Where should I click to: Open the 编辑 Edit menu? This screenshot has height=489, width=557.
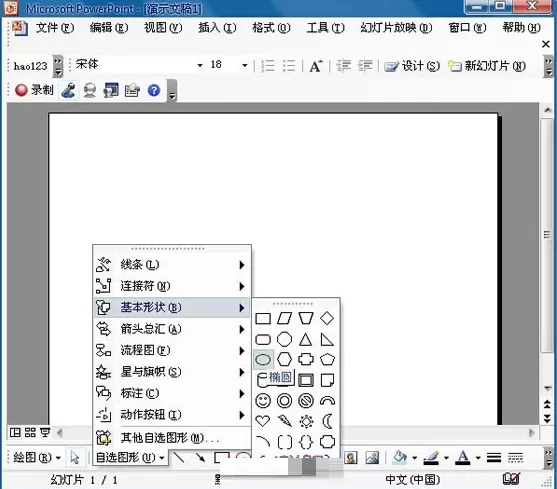(109, 28)
